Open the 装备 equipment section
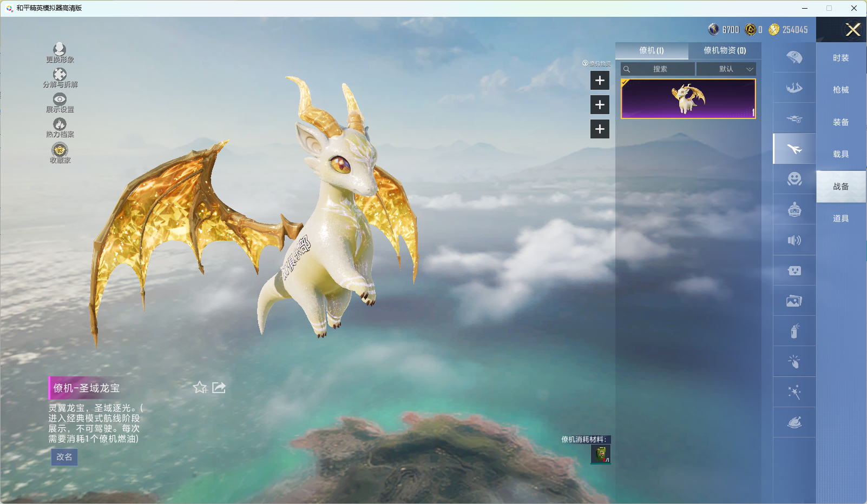867x504 pixels. [x=841, y=122]
